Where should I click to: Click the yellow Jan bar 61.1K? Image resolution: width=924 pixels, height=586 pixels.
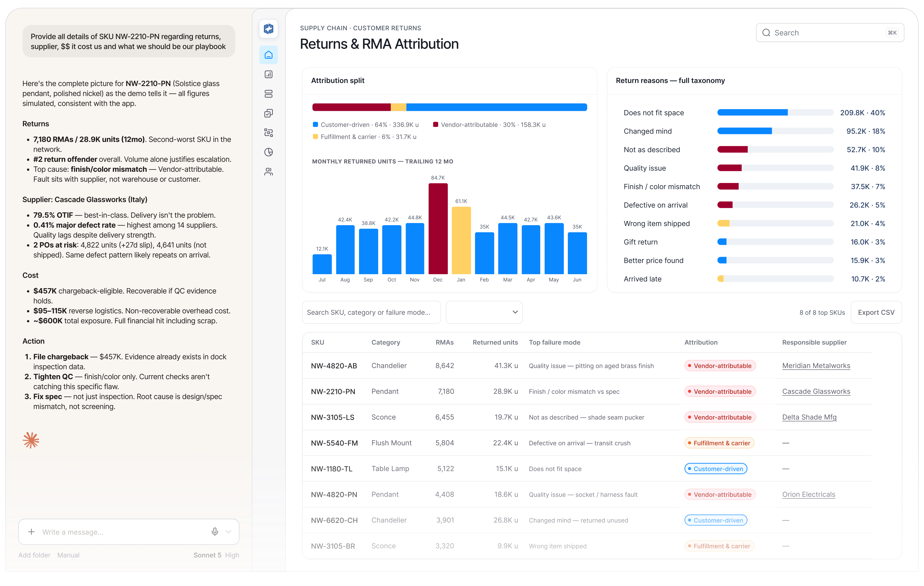point(461,240)
